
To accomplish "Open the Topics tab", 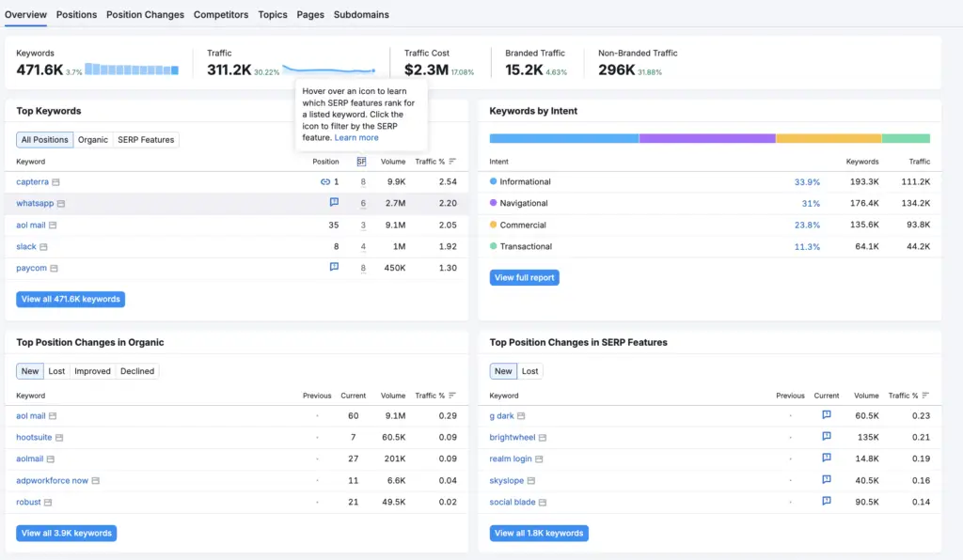I will click(273, 15).
